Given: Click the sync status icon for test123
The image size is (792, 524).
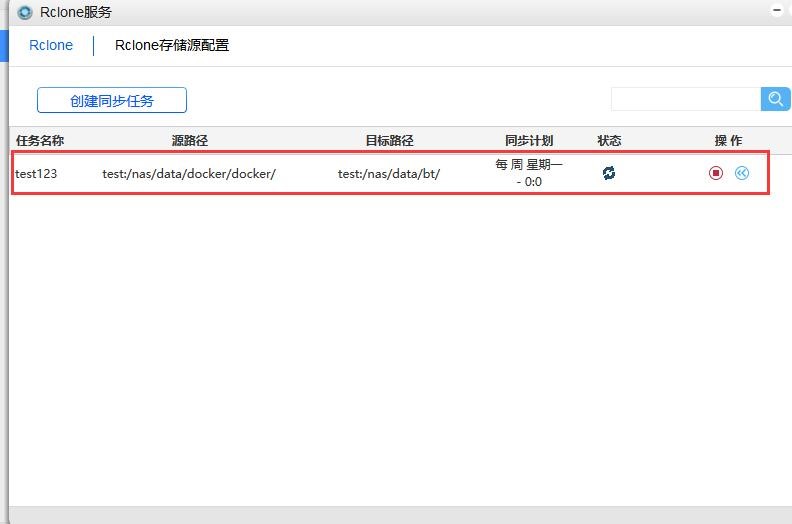Looking at the screenshot, I should point(609,173).
